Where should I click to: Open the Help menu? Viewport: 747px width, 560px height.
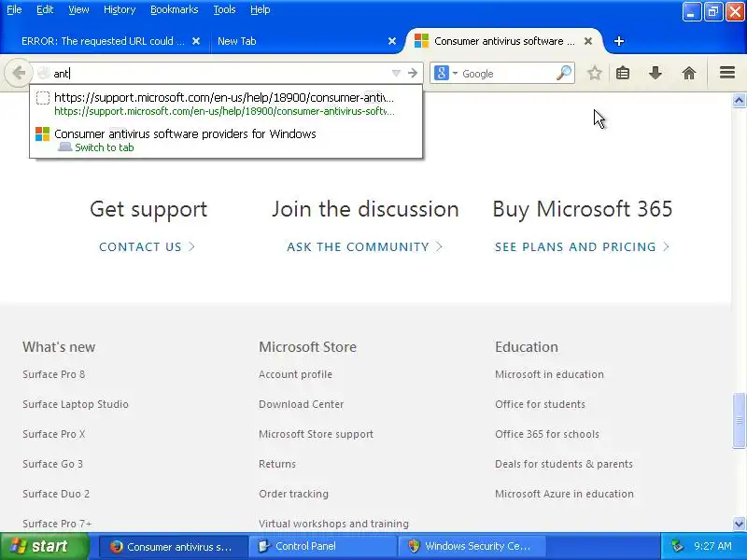(x=261, y=9)
